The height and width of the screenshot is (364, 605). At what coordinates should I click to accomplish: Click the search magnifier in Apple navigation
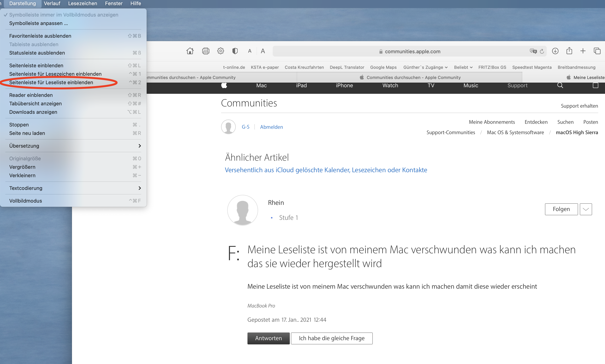pos(560,85)
